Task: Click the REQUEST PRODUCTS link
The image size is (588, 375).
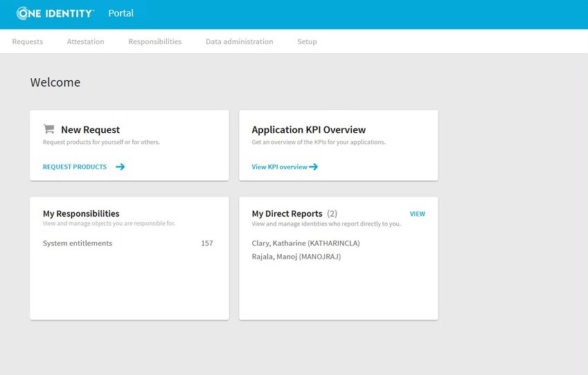Action: [x=75, y=167]
